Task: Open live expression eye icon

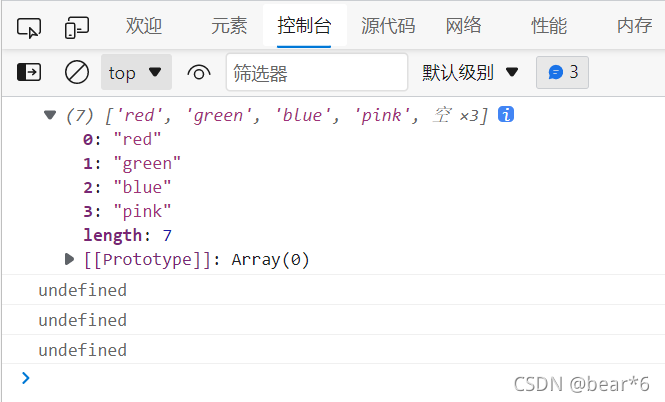Action: [x=199, y=73]
